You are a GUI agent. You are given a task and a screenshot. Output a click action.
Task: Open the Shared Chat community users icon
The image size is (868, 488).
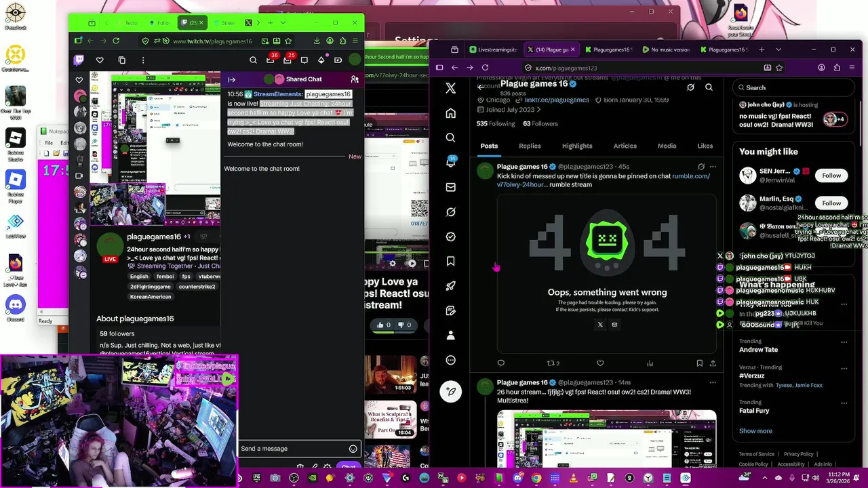click(x=354, y=79)
